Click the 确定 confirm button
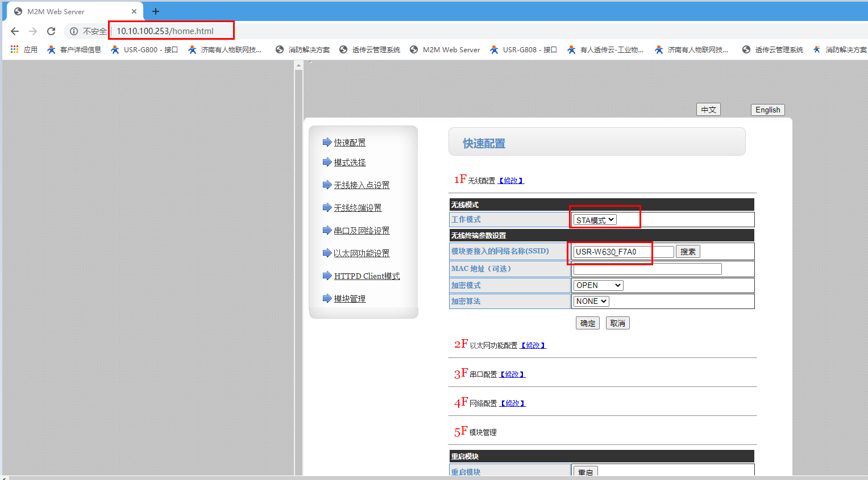 point(588,323)
